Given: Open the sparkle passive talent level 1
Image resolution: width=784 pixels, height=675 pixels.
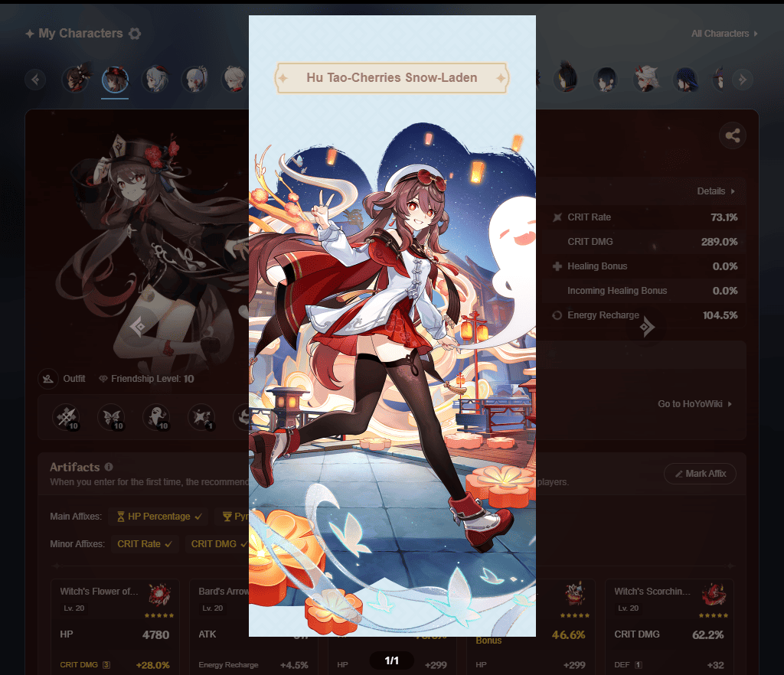Looking at the screenshot, I should tap(201, 417).
